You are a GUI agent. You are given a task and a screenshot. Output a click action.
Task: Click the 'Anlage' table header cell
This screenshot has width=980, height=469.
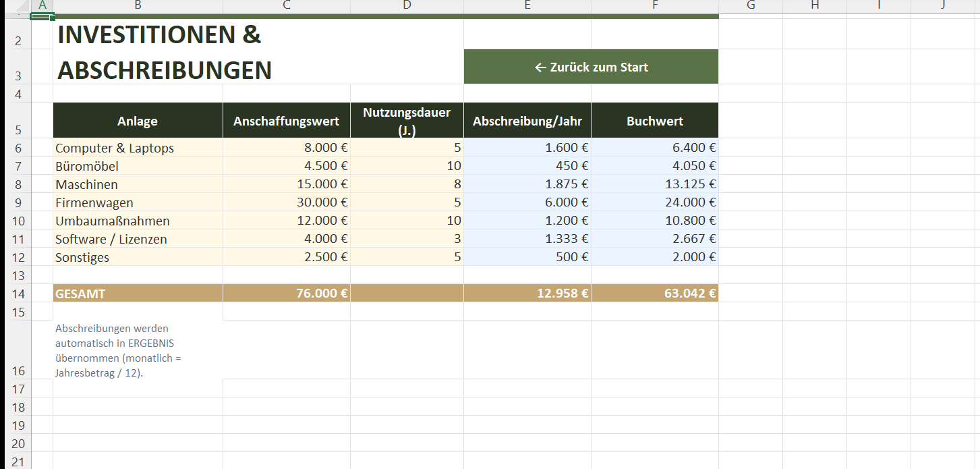[138, 121]
